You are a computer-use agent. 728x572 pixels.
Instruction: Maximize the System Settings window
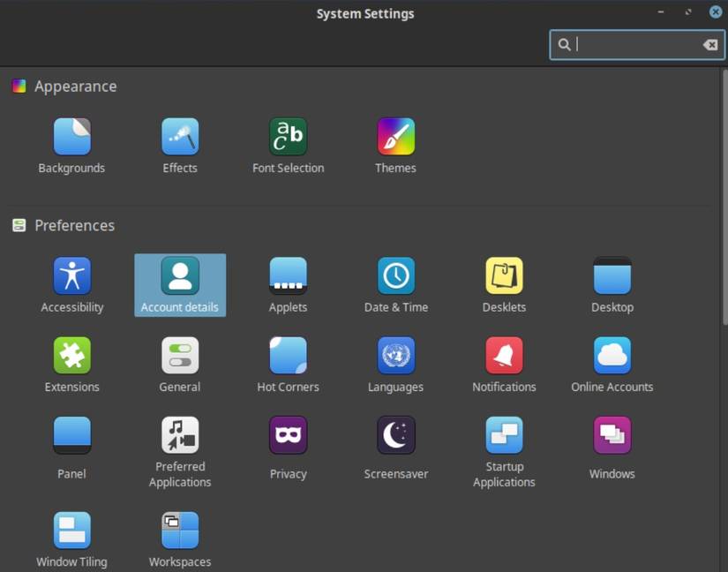(x=688, y=12)
